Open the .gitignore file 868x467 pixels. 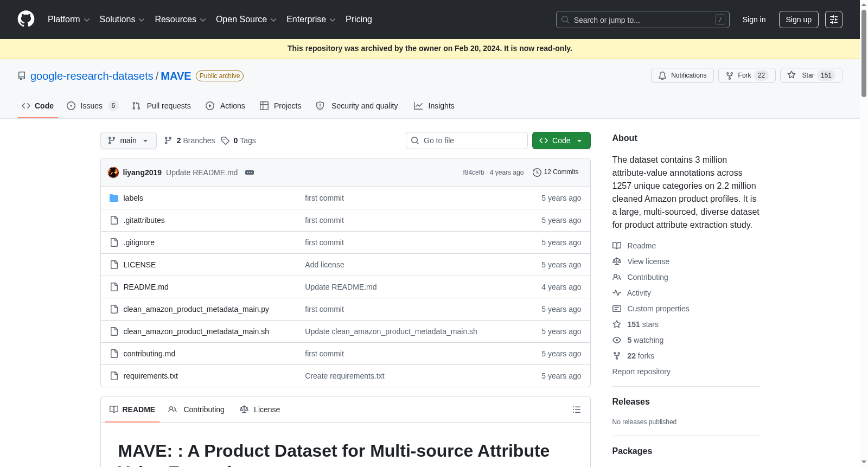139,242
